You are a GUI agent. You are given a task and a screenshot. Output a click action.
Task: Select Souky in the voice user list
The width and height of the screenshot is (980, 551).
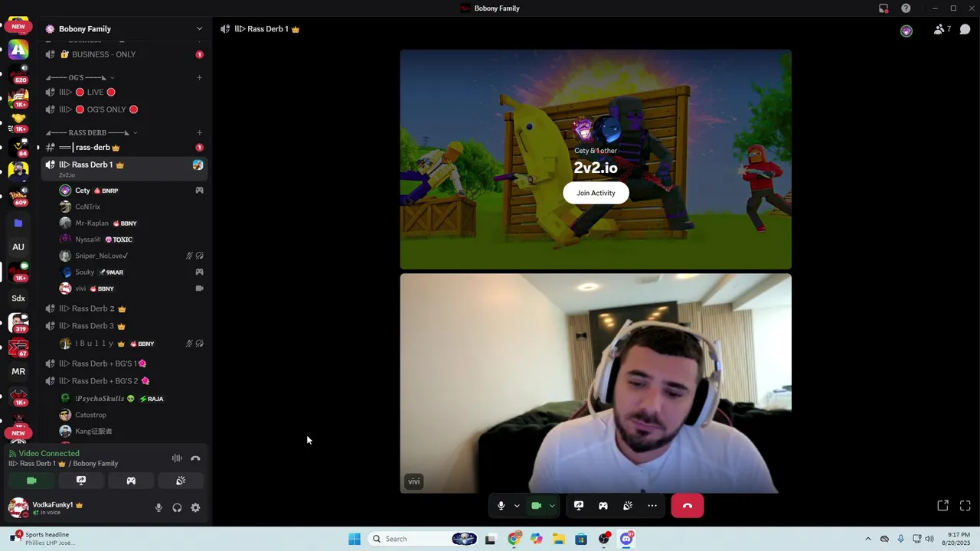point(131,272)
